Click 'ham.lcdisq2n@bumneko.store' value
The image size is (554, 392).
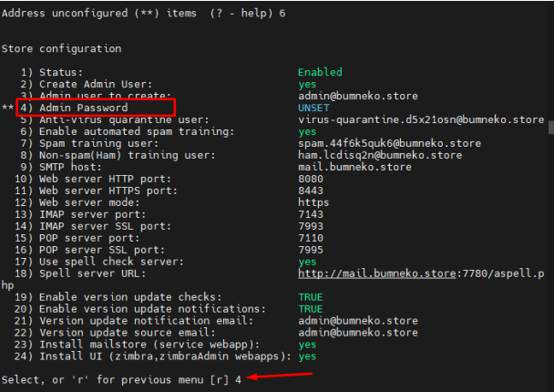380,155
